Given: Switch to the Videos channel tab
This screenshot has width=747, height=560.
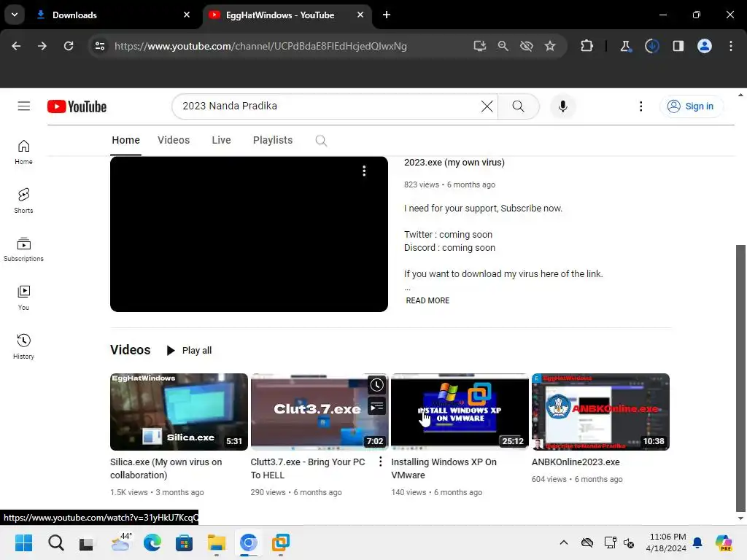Looking at the screenshot, I should click(x=174, y=140).
